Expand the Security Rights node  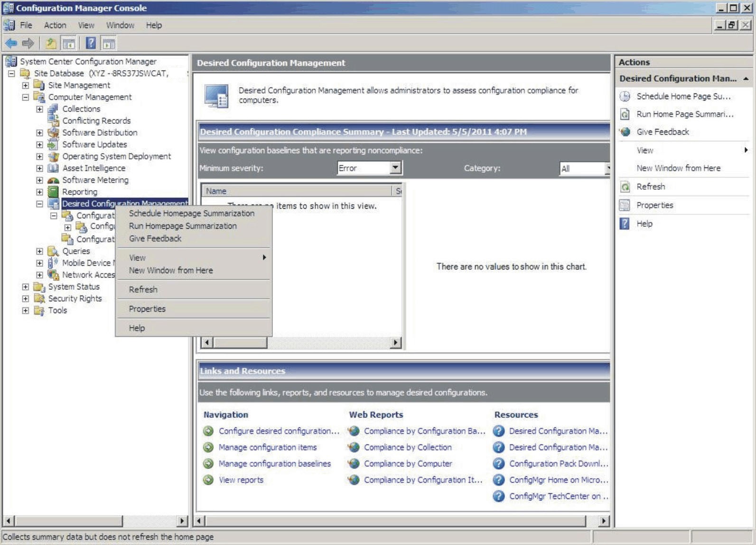point(26,299)
